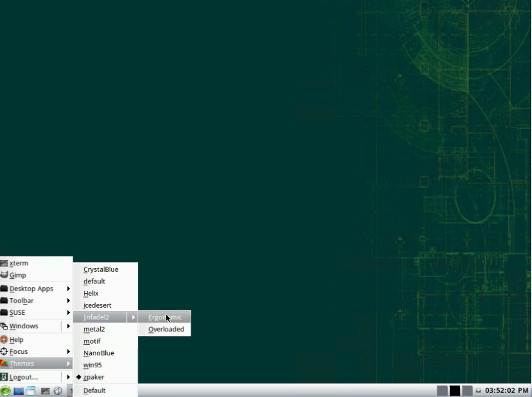532x397 pixels.
Task: Expand the Infadel2 submenu arrow
Action: click(133, 317)
